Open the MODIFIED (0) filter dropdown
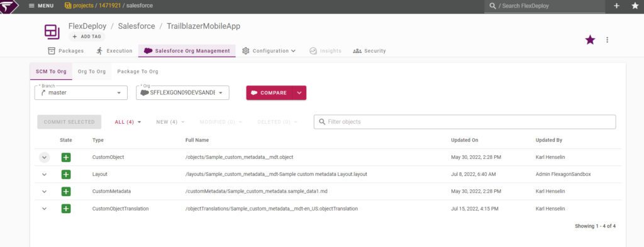 (221, 122)
